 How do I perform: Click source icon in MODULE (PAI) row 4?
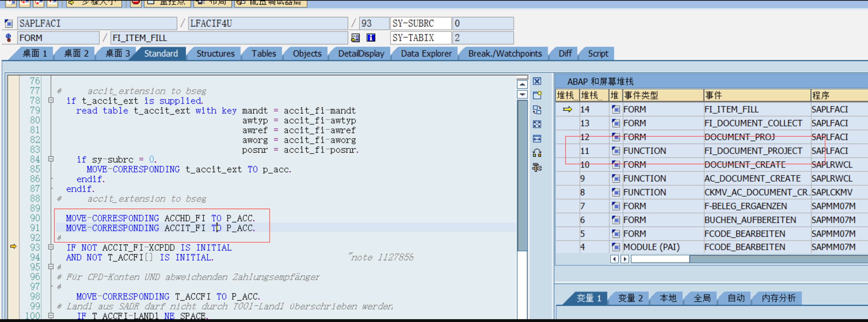616,247
